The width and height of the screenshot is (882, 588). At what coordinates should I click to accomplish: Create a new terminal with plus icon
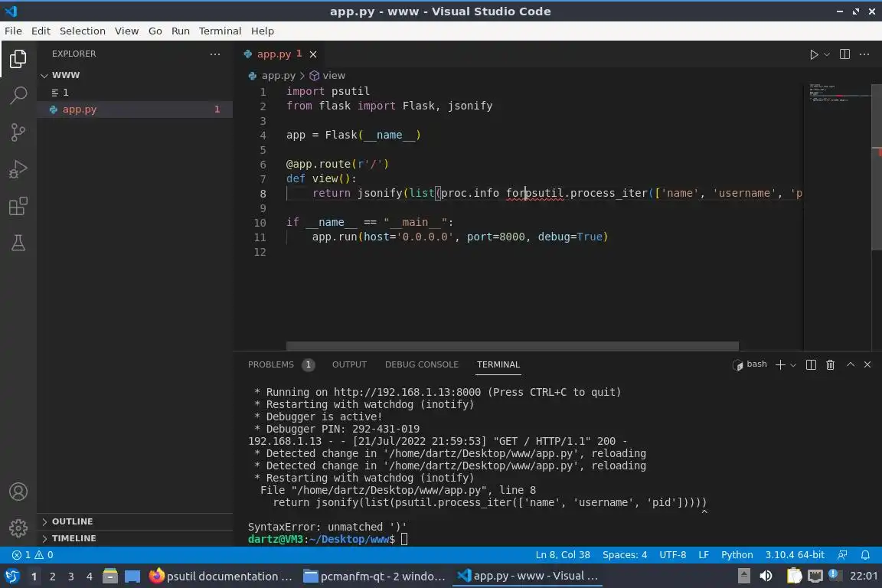(780, 364)
